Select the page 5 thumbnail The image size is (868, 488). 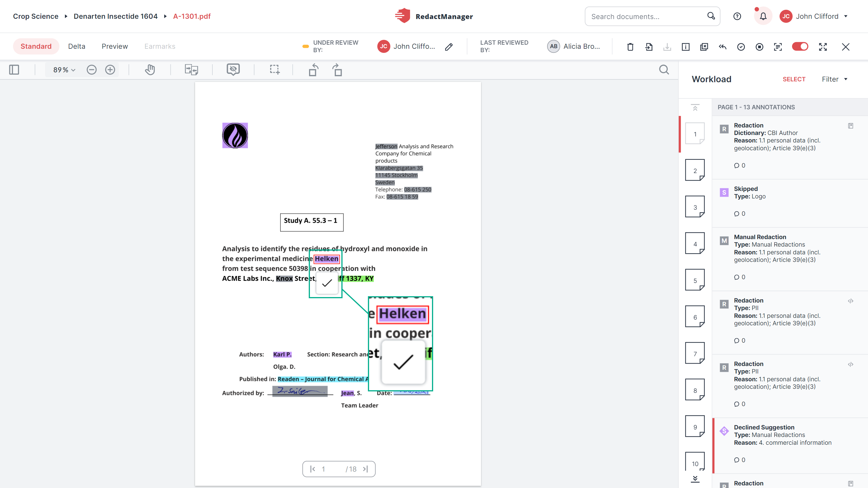click(x=695, y=280)
